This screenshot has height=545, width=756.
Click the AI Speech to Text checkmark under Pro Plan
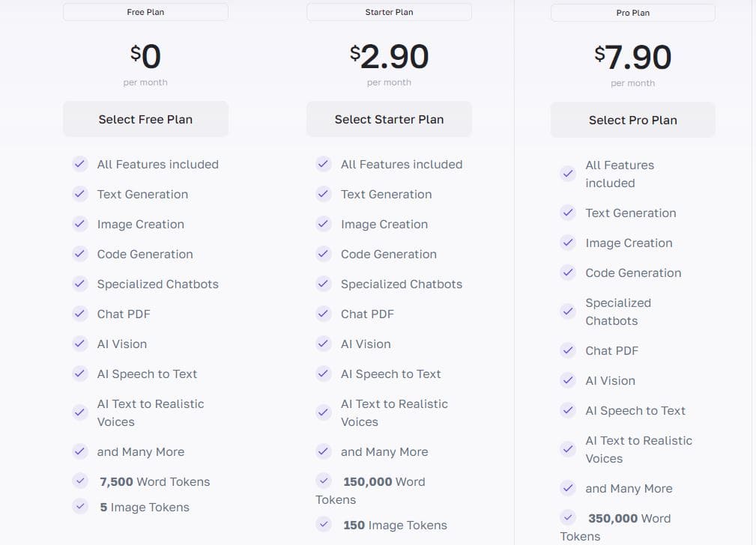(x=568, y=410)
